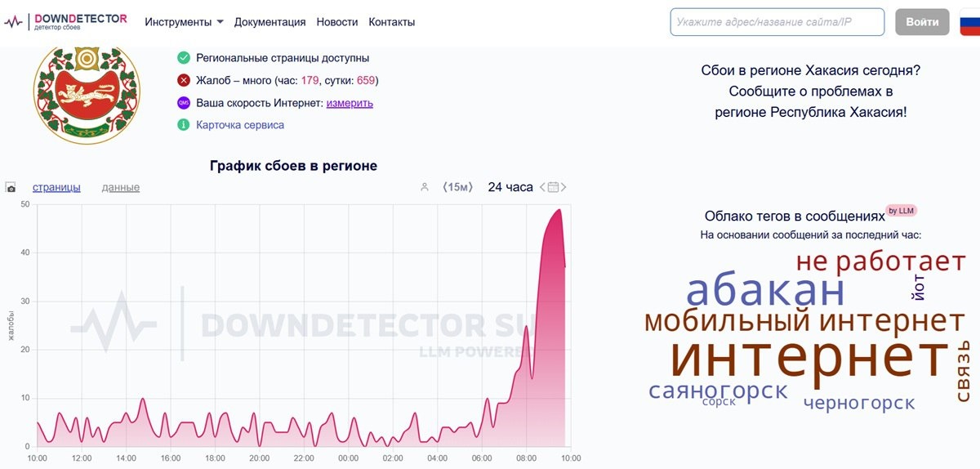This screenshot has height=469, width=980.
Task: Click the green info icon next to Карточка сервиса
Action: [184, 125]
